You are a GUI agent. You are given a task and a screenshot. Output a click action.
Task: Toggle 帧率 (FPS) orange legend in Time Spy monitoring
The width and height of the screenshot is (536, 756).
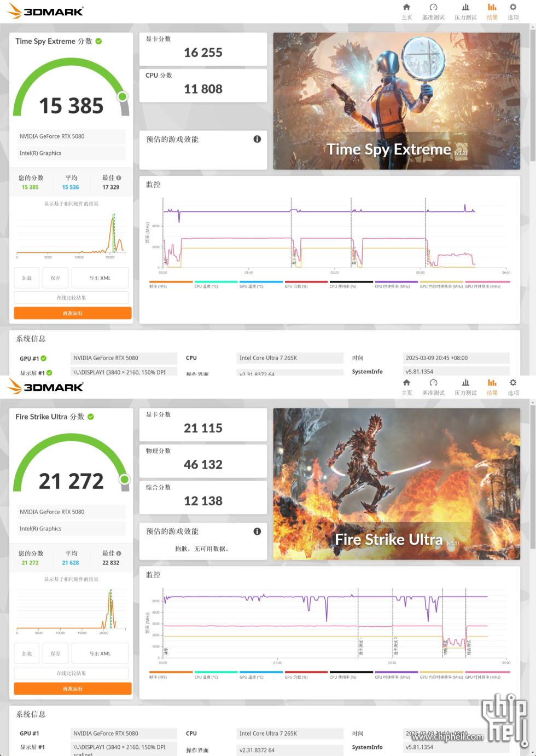pyautogui.click(x=171, y=284)
